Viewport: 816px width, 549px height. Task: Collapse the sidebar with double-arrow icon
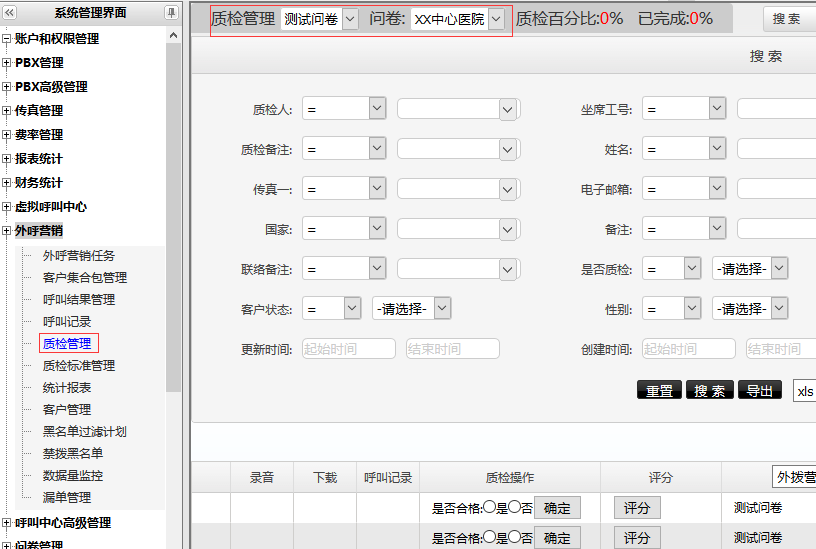(11, 12)
